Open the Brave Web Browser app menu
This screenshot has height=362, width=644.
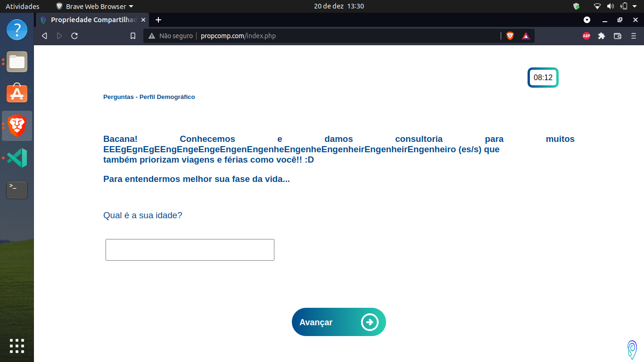coord(94,6)
